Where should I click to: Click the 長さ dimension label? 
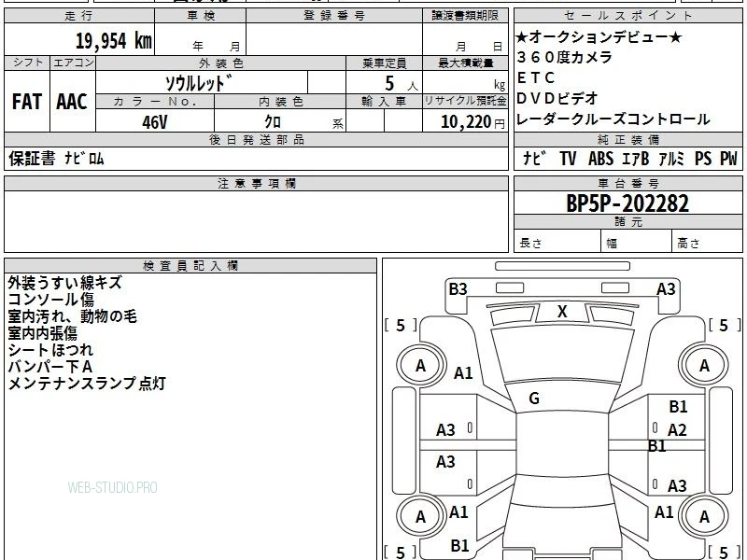coord(530,244)
